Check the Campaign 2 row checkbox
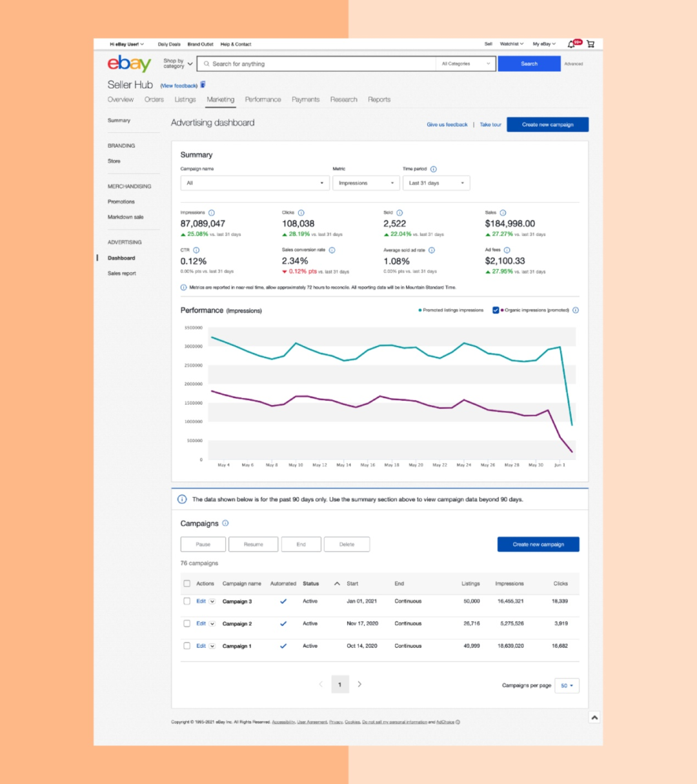 187,624
